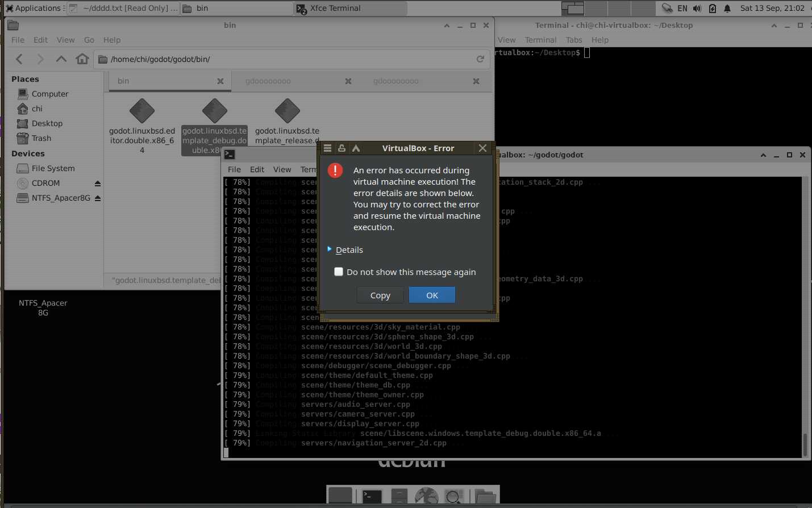Switch to the bin taskbar window button

tap(237, 8)
